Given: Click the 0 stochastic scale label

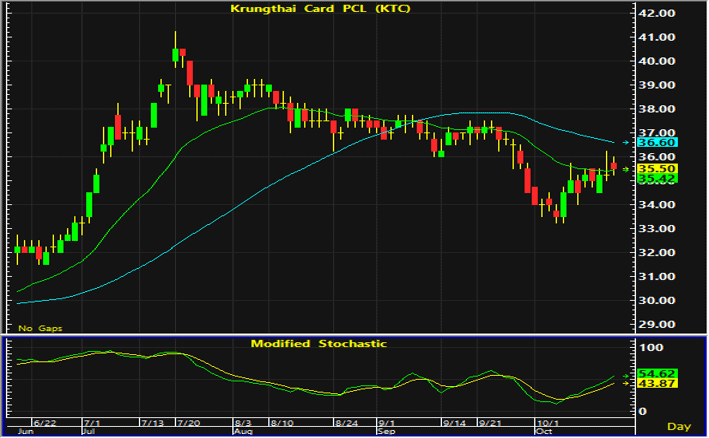Looking at the screenshot, I should (642, 411).
